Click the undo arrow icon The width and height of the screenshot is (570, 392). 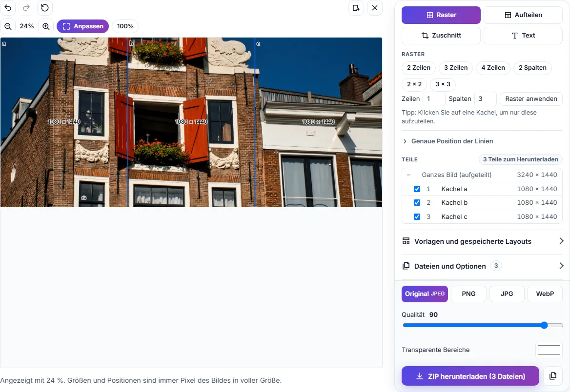8,8
